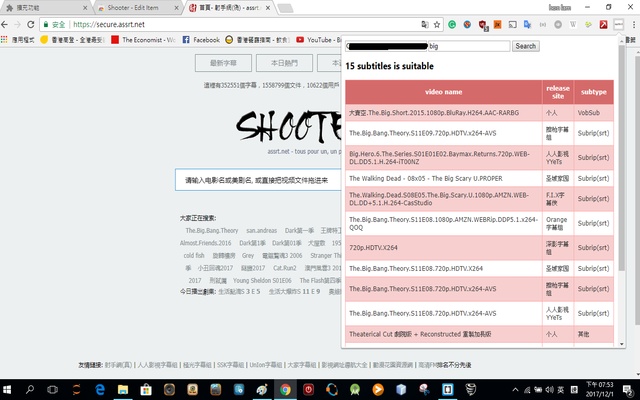Reload the current page
The image size is (640, 400).
[x=31, y=24]
